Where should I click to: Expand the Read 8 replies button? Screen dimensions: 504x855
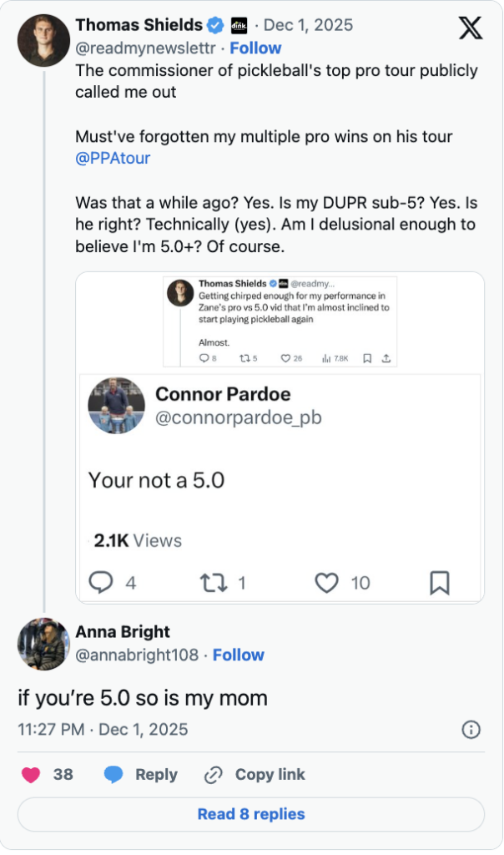click(x=251, y=814)
